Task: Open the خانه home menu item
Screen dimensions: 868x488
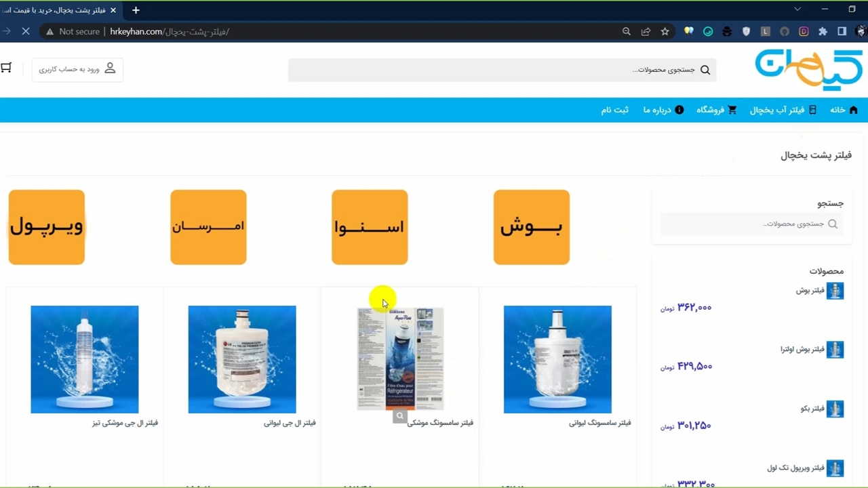Action: coord(844,110)
